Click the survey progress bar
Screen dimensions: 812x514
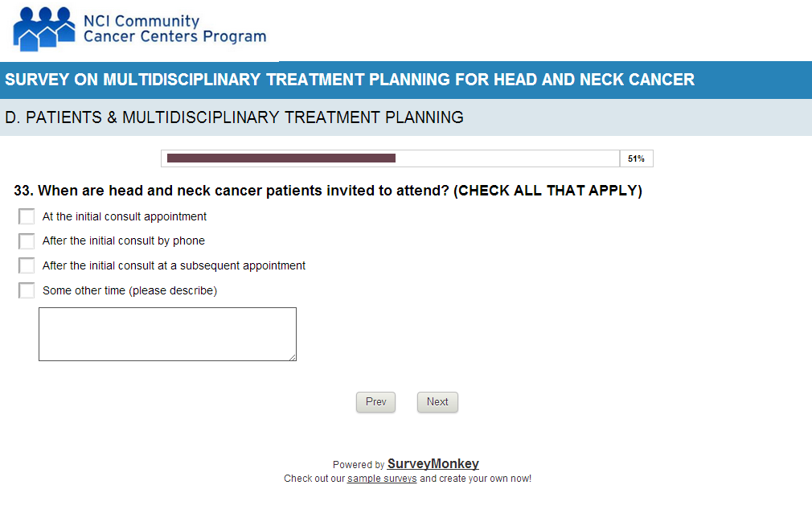click(x=391, y=158)
